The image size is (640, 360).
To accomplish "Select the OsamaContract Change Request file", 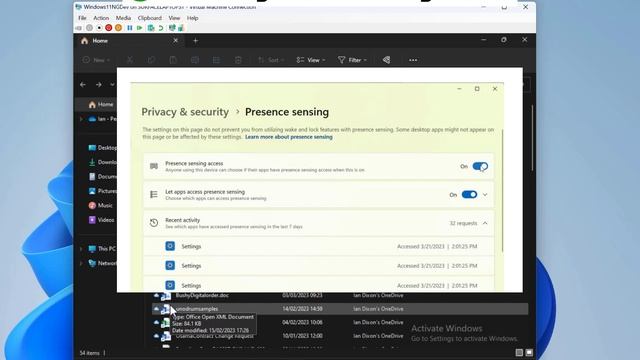I will [215, 336].
